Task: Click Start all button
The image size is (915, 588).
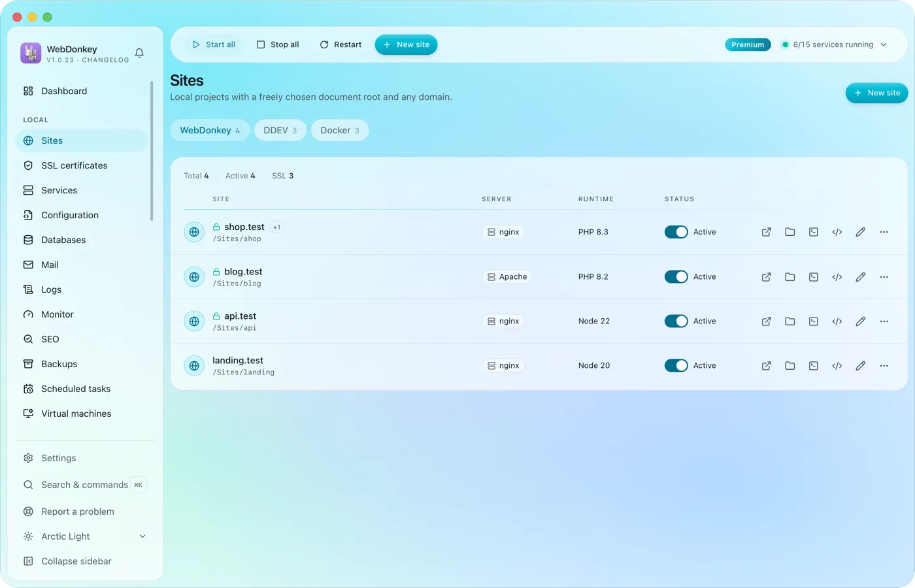Action: coord(214,44)
